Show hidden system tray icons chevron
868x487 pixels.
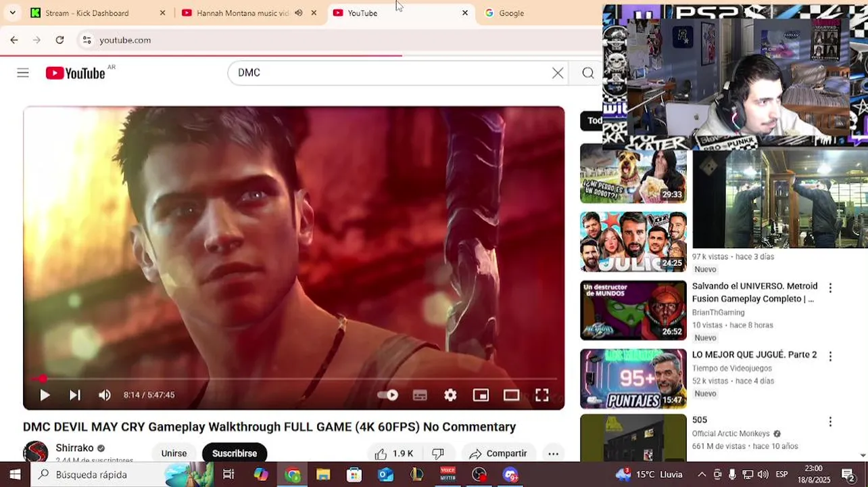click(702, 475)
